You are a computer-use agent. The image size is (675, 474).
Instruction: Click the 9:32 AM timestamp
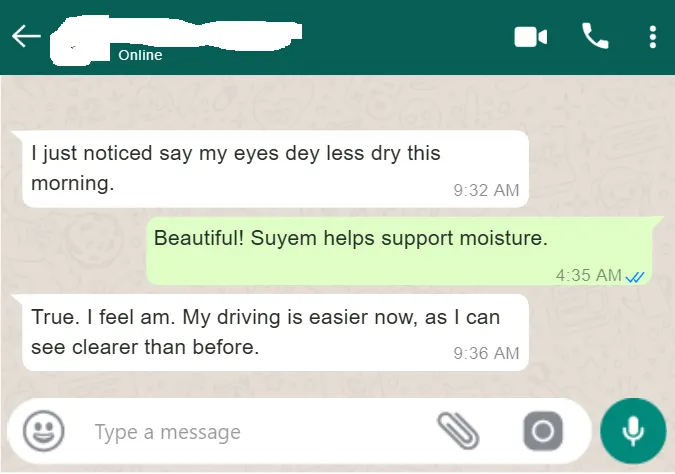pos(486,190)
